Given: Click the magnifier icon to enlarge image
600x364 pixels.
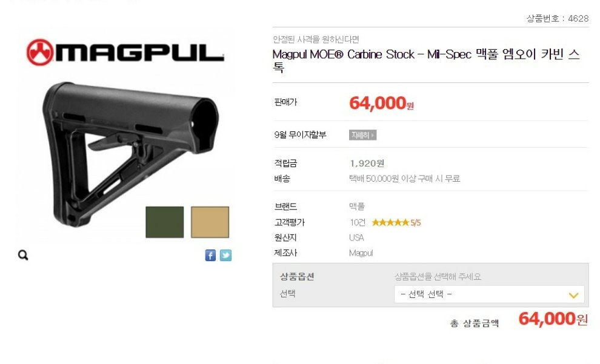Looking at the screenshot, I should (x=23, y=255).
